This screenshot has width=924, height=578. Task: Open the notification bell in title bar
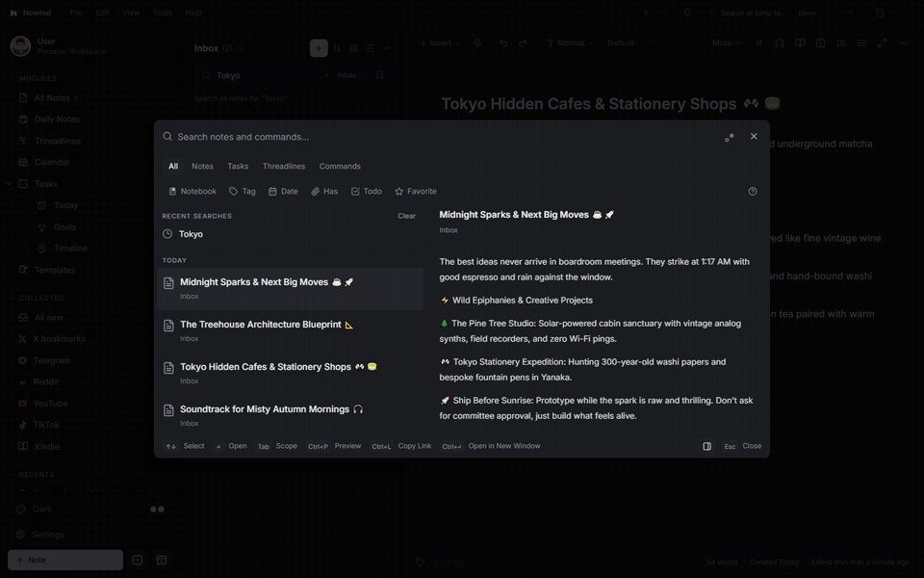coord(687,13)
